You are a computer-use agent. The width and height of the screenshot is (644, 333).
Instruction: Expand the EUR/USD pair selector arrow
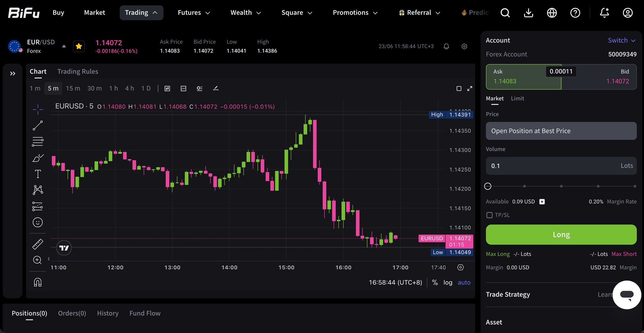pos(64,47)
